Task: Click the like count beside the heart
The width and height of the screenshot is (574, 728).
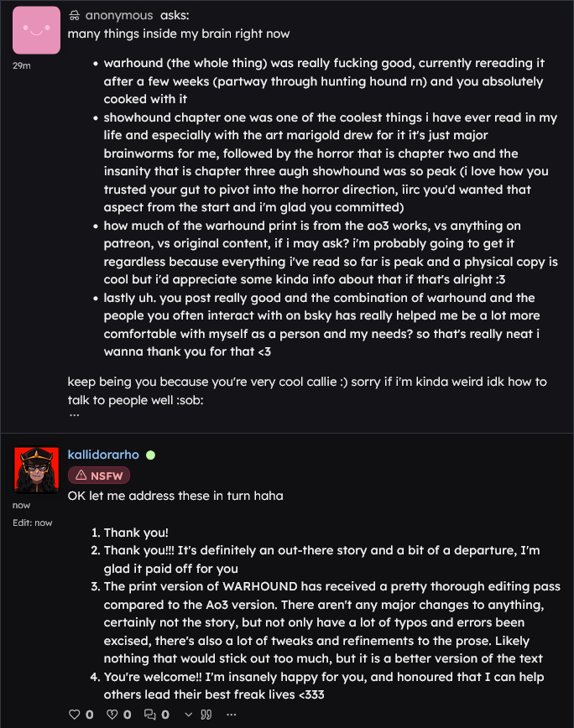Action: 90,715
